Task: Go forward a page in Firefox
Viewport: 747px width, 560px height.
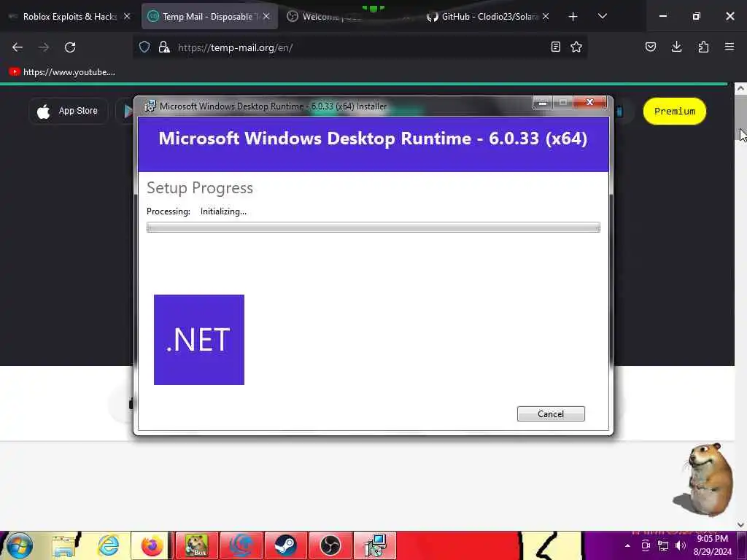Action: tap(44, 47)
